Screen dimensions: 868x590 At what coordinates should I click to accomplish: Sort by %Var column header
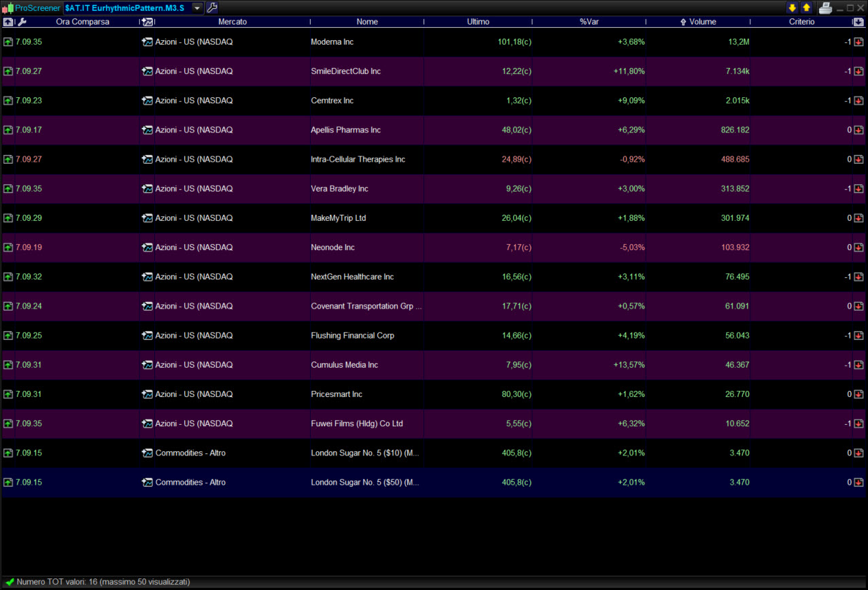(589, 22)
